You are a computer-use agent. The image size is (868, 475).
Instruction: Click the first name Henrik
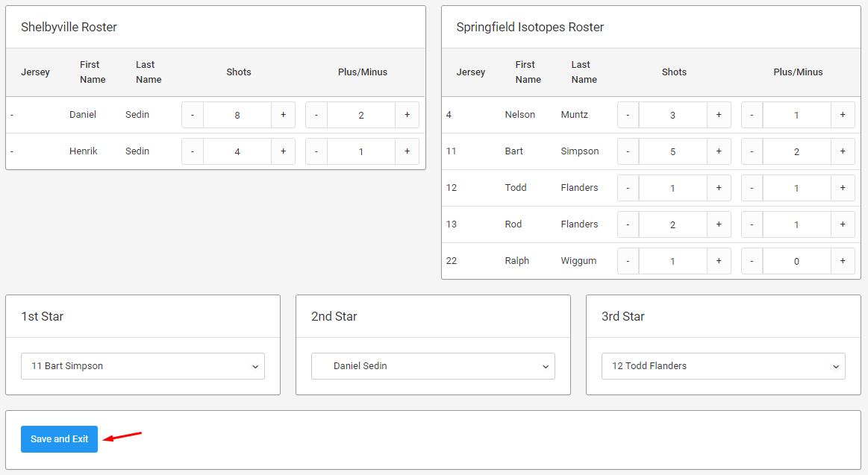(83, 151)
